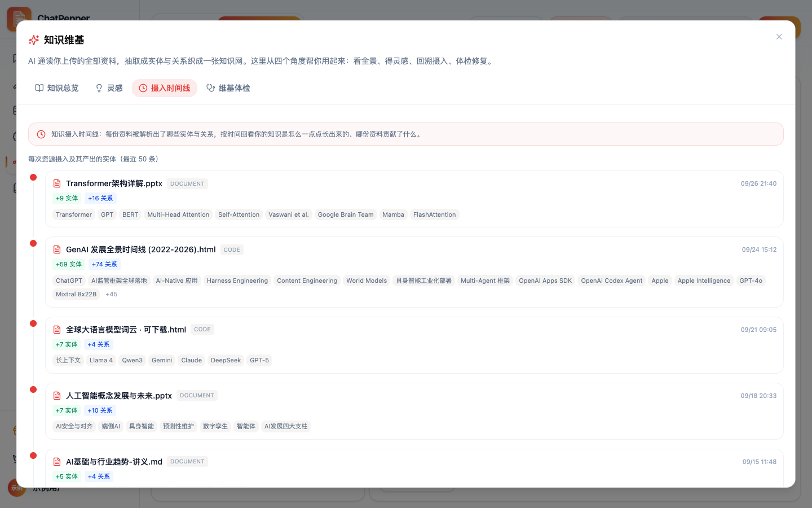Image resolution: width=812 pixels, height=508 pixels.
Task: Select timeline dot for Transformer架构详解.pptx
Action: coord(33,177)
